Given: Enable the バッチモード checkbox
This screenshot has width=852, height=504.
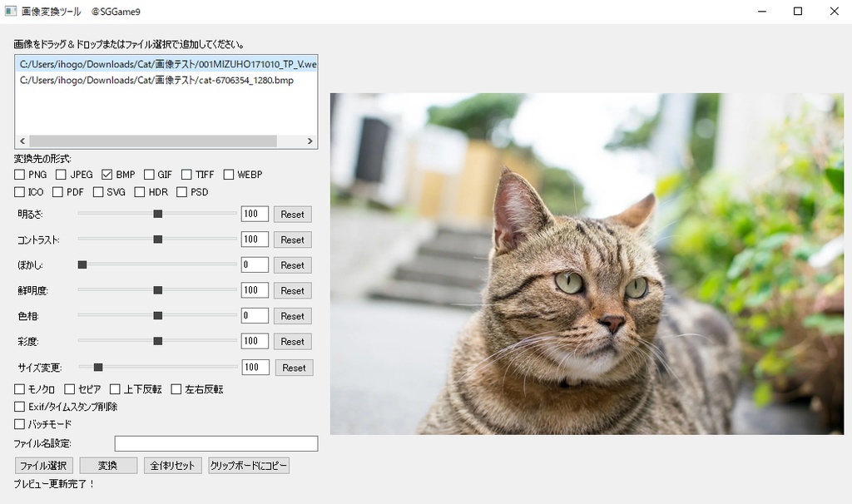Looking at the screenshot, I should tap(20, 423).
